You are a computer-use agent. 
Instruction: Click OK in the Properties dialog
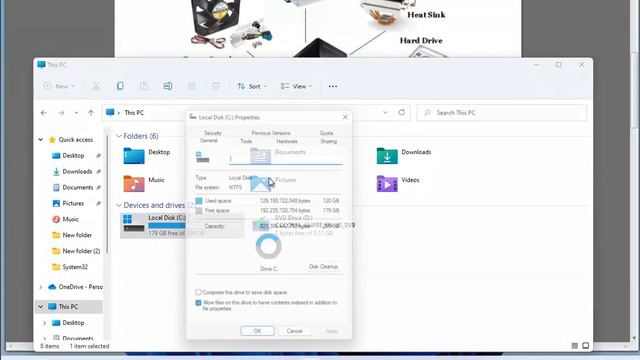coord(257,331)
